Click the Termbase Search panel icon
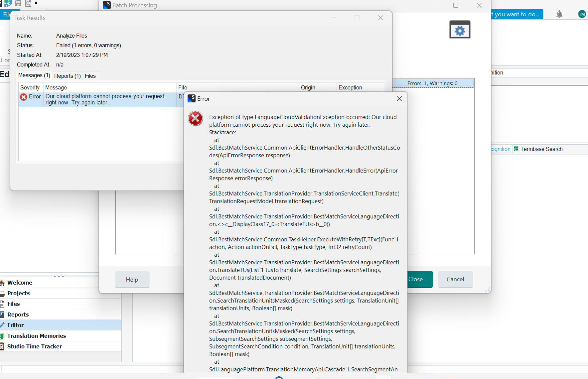The image size is (588, 379). (516, 149)
